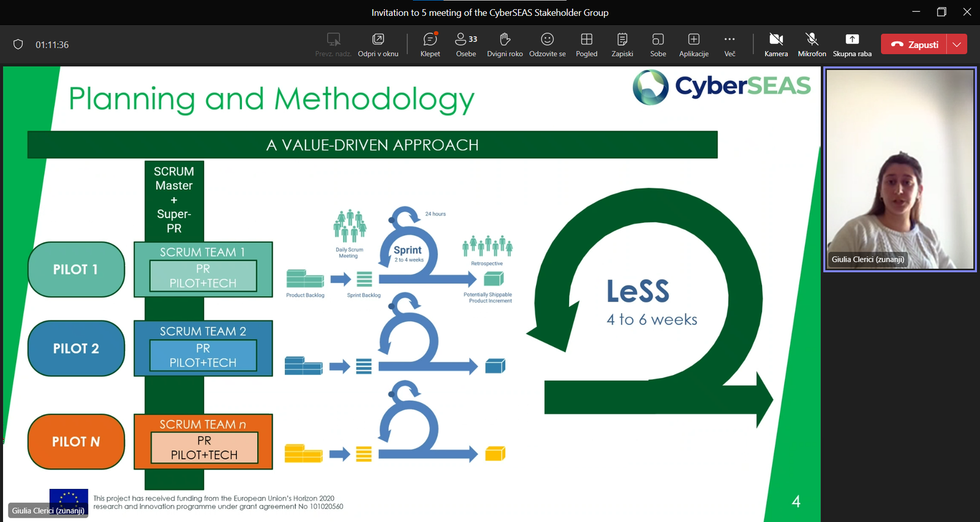Raise hand with Dvigni roko
Screen dimensions: 980x522
505,45
